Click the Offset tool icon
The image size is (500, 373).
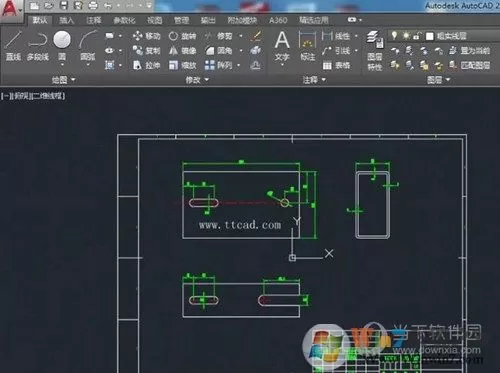click(x=256, y=65)
